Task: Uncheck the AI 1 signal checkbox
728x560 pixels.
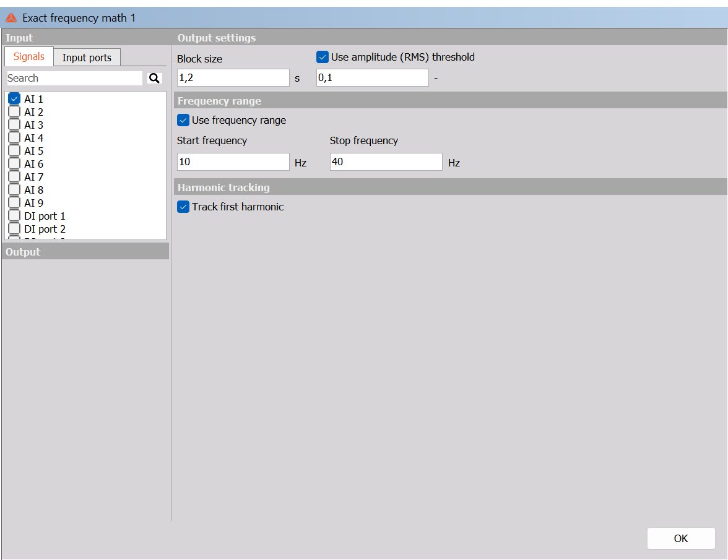Action: 14,99
